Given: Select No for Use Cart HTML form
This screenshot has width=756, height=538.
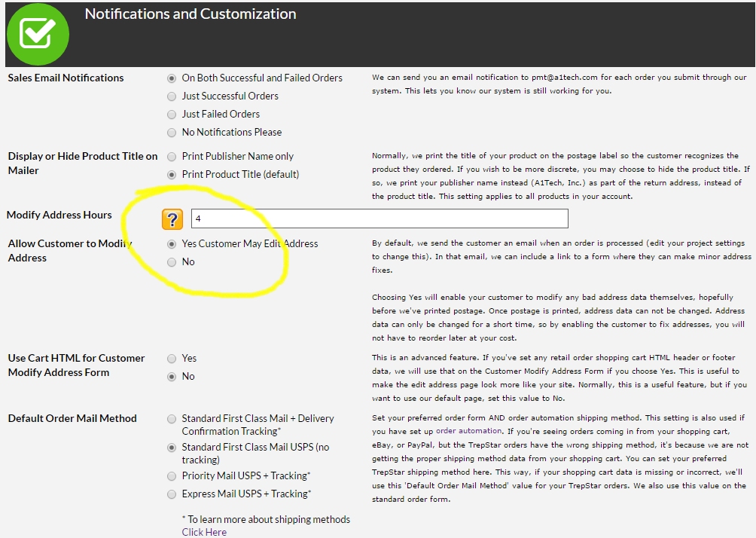Looking at the screenshot, I should pos(172,377).
